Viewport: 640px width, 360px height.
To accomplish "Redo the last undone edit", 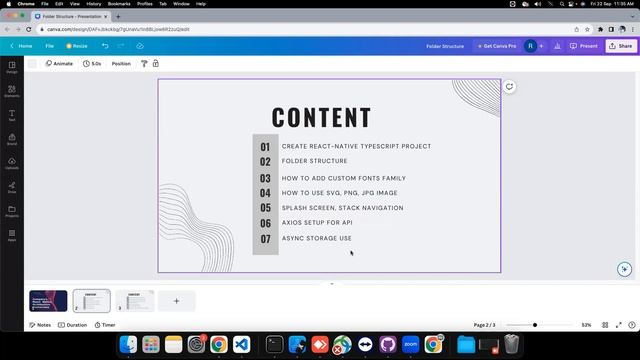I will click(x=121, y=46).
